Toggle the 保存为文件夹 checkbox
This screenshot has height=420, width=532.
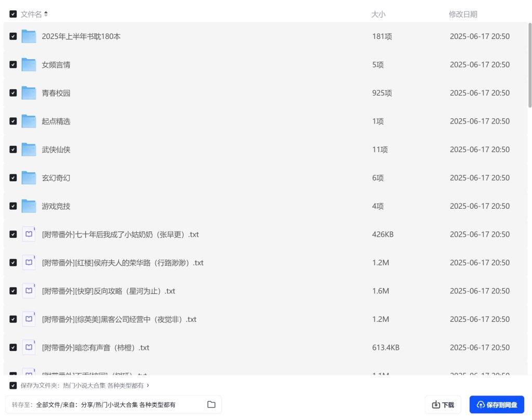point(13,385)
